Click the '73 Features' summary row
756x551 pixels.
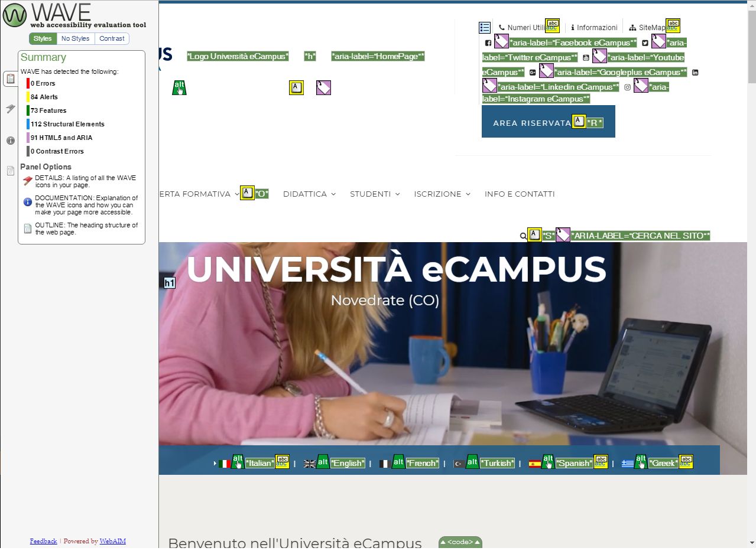point(47,110)
